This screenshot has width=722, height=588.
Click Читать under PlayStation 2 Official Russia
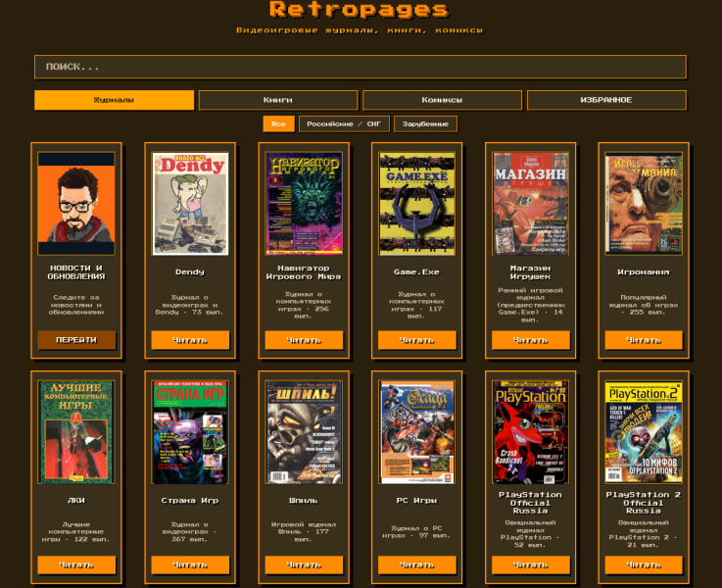click(x=644, y=564)
